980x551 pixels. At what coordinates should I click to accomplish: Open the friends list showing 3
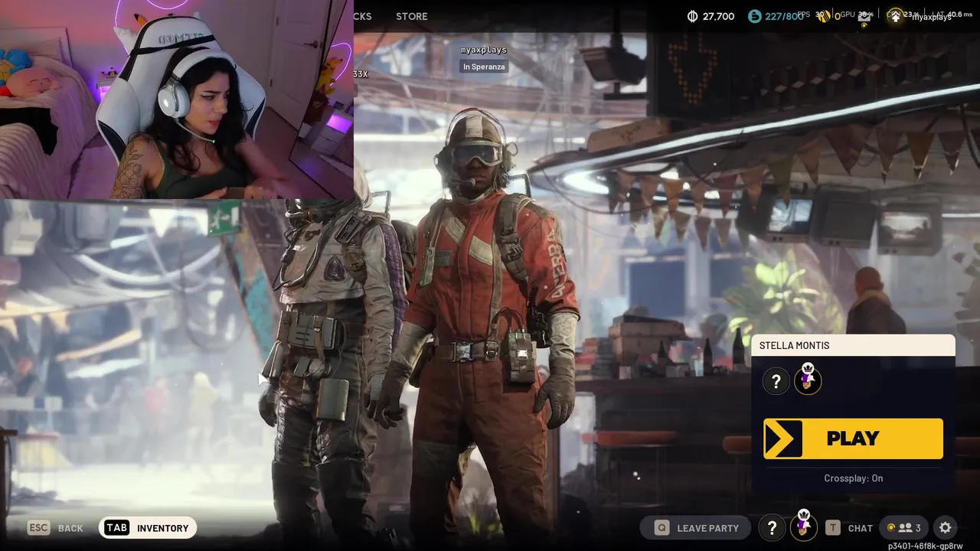(903, 527)
